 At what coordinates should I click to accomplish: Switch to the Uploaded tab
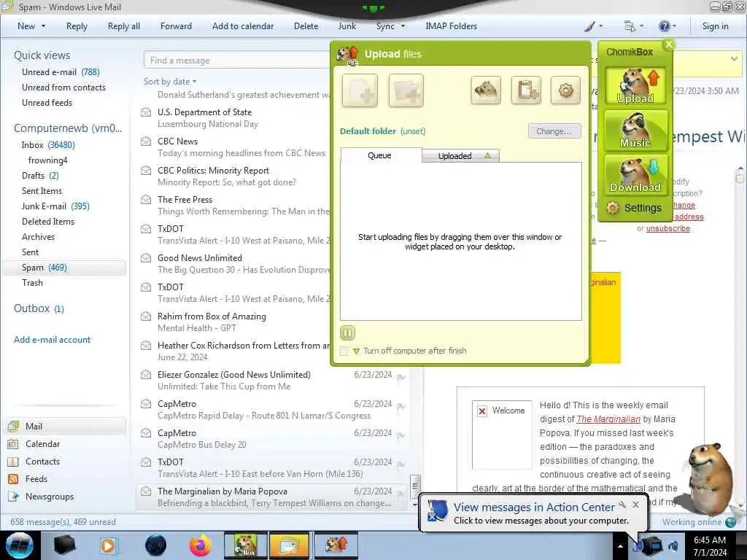(x=461, y=156)
